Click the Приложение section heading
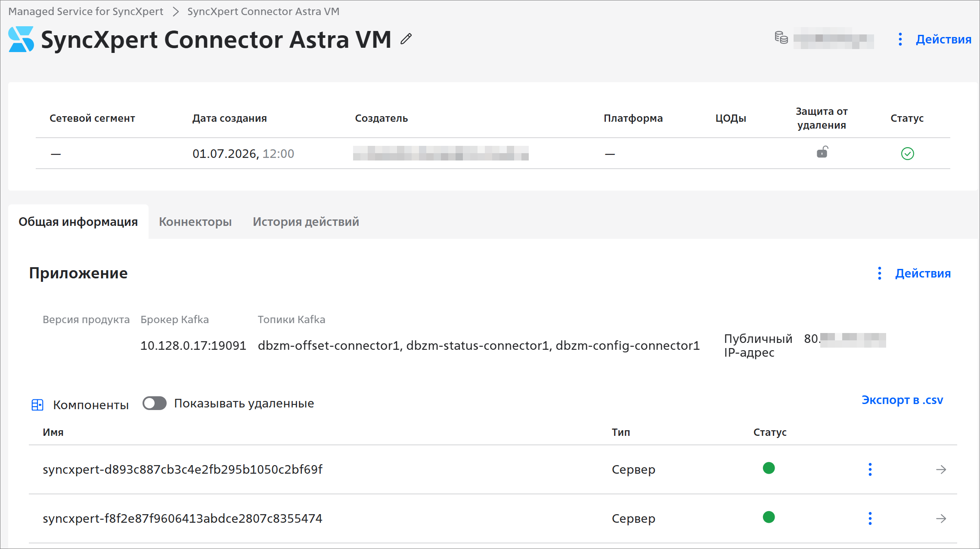Image resolution: width=980 pixels, height=549 pixels. tap(78, 273)
